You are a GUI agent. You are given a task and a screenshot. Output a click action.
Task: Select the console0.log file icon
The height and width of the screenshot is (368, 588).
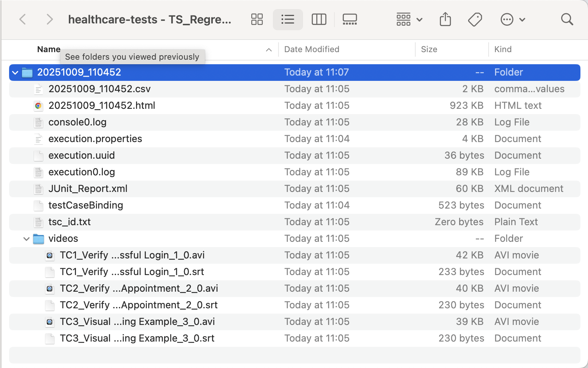tap(38, 122)
